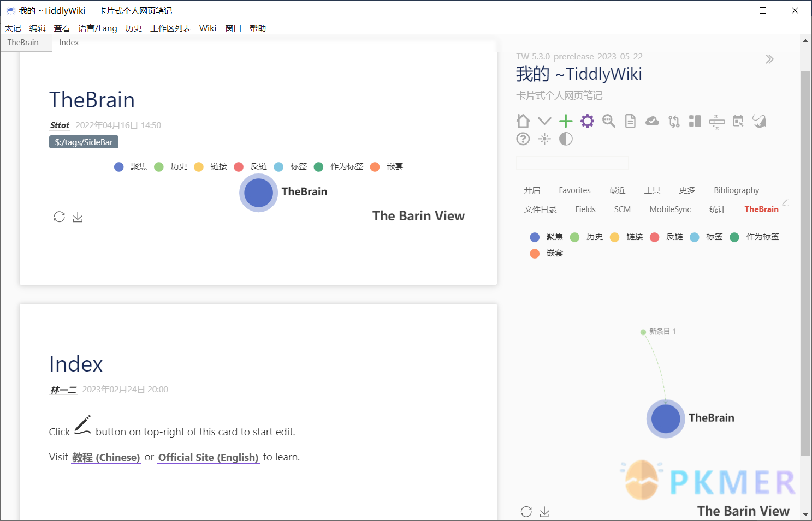This screenshot has height=521, width=812.
Task: Select the 统计 sidebar tab
Action: pos(718,209)
